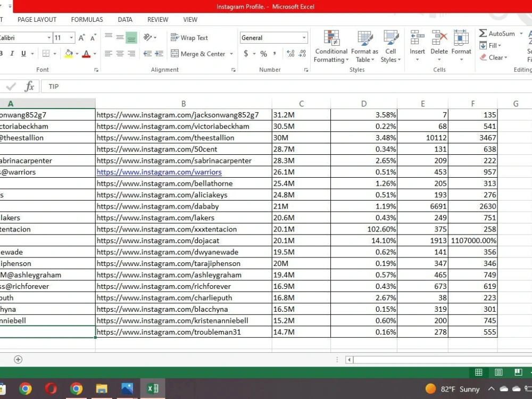Open Conditional Formatting menu
Screen dimensions: 532x399
click(x=331, y=46)
